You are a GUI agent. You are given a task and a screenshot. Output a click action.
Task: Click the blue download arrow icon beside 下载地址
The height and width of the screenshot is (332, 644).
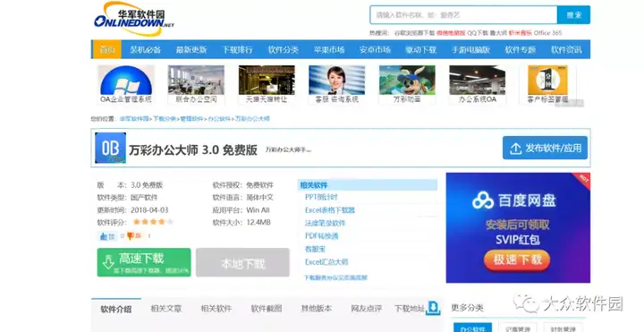[433, 307]
